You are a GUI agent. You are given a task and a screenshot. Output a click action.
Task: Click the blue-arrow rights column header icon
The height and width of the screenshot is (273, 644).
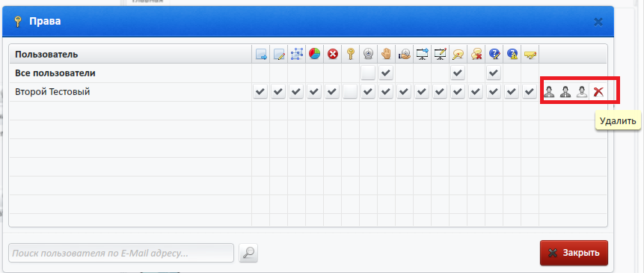click(261, 54)
